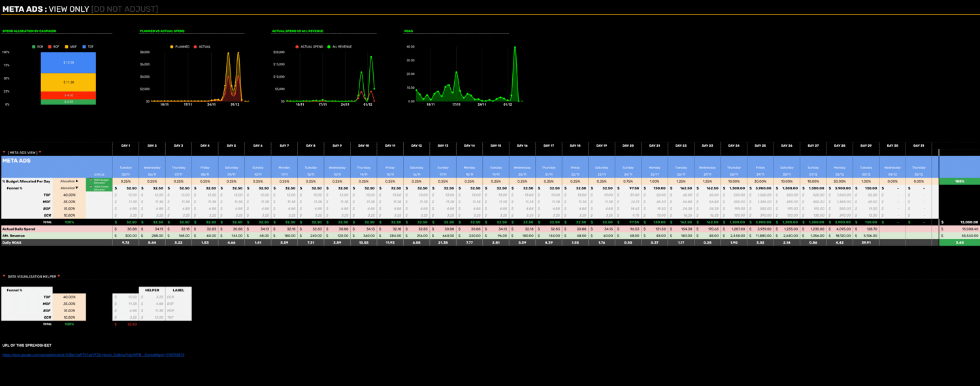Click the yellow MOF legend swatch
Screen dimensions: 980x386
tap(67, 47)
